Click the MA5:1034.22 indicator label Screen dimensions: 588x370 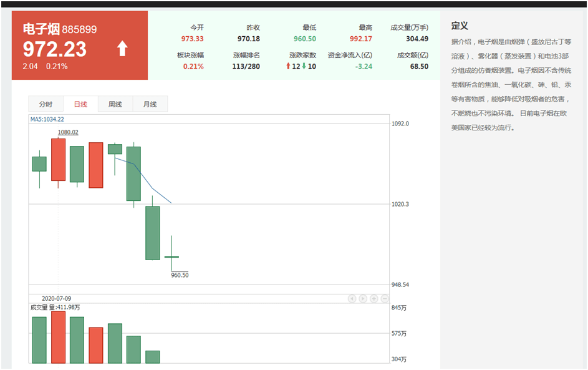[47, 119]
